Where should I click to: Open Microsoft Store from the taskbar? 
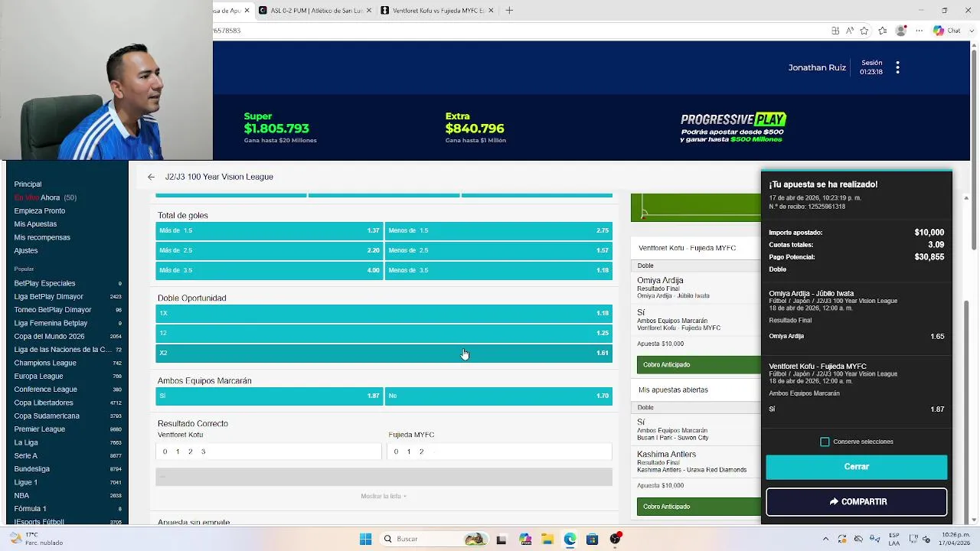[592, 539]
